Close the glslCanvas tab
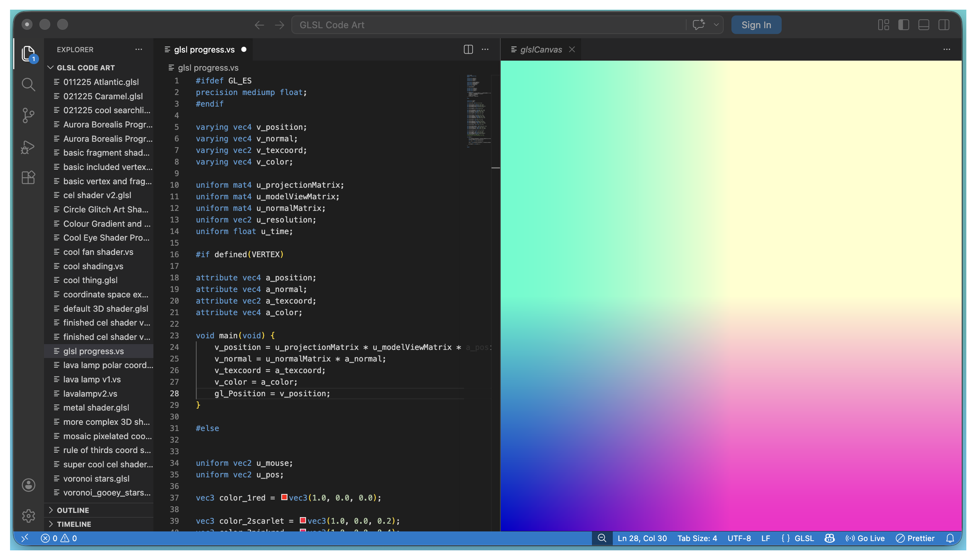This screenshot has height=560, width=976. click(x=572, y=49)
